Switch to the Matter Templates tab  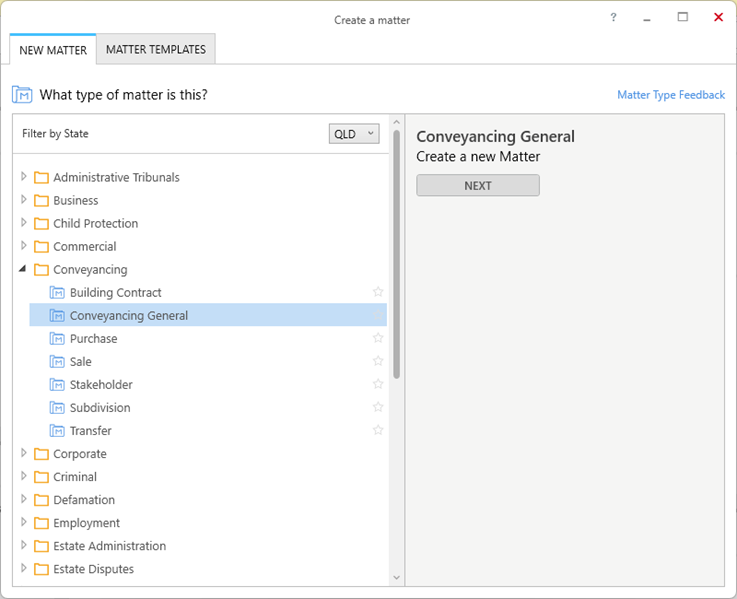(x=156, y=49)
